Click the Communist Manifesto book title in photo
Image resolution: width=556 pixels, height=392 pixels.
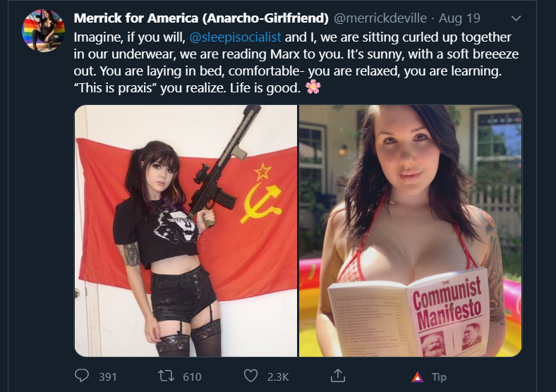point(447,303)
